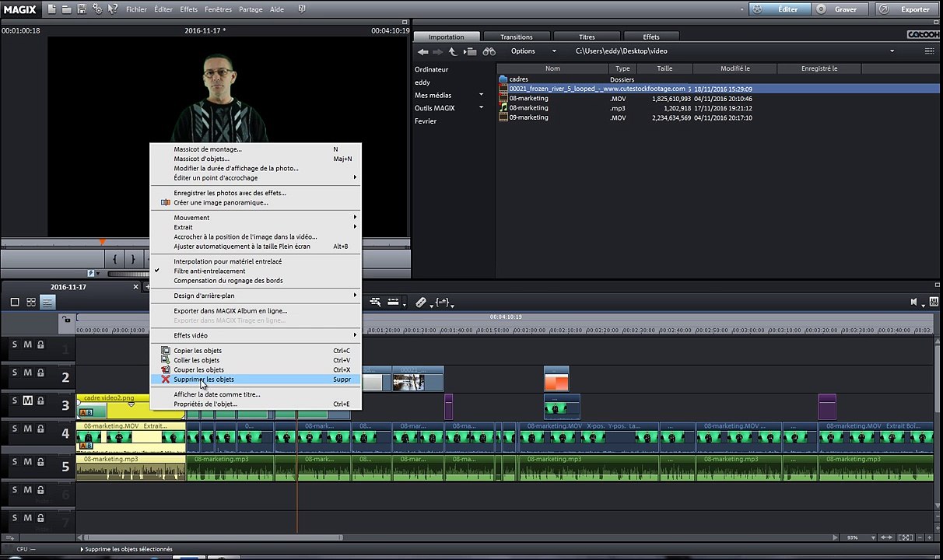Viewport: 943px width, 560px height.
Task: Expand Éditer un point d'accrochage submenu
Action: (255, 178)
